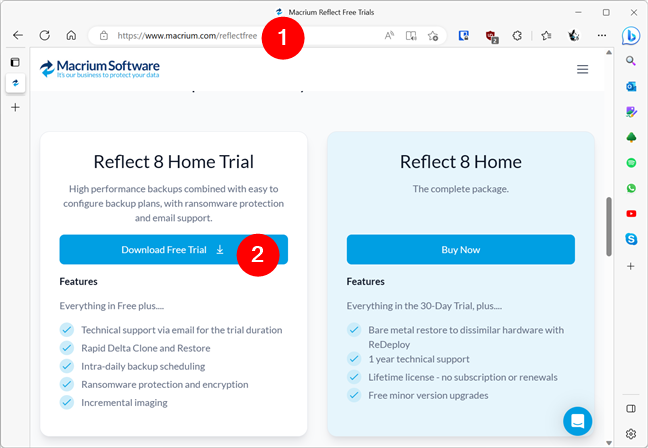Click 'Everything in Free plus....' text
This screenshot has width=648, height=448.
112,306
